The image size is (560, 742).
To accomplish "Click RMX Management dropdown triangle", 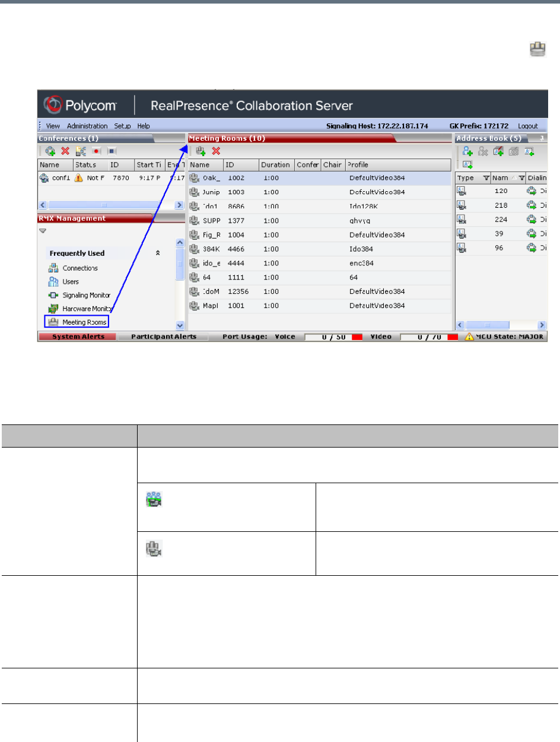I will pyautogui.click(x=43, y=231).
